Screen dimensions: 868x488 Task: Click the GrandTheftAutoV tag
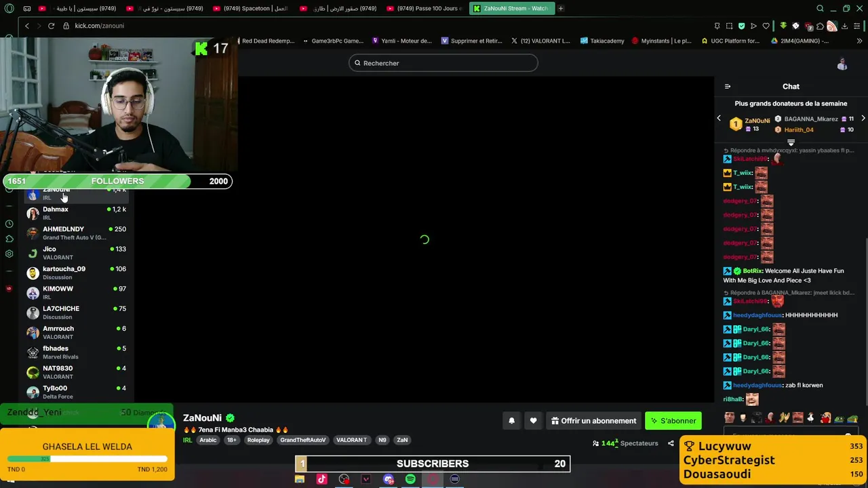(303, 440)
